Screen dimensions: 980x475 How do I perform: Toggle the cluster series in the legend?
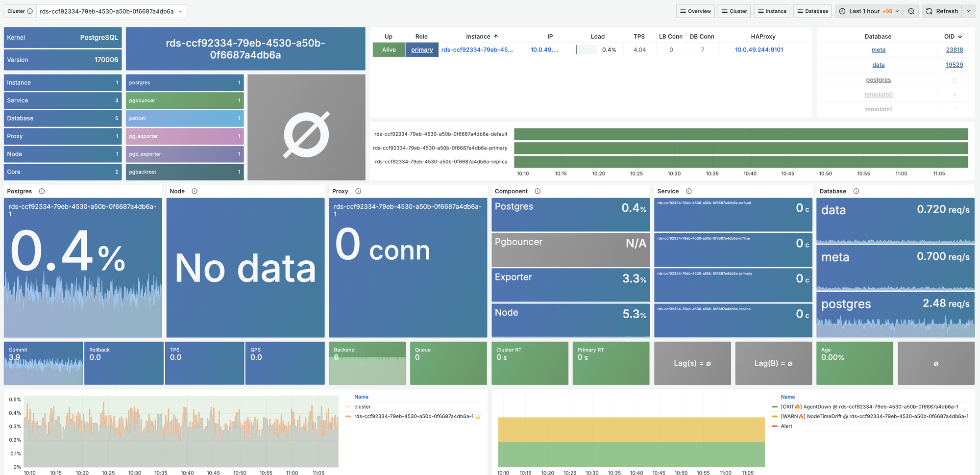click(x=362, y=407)
